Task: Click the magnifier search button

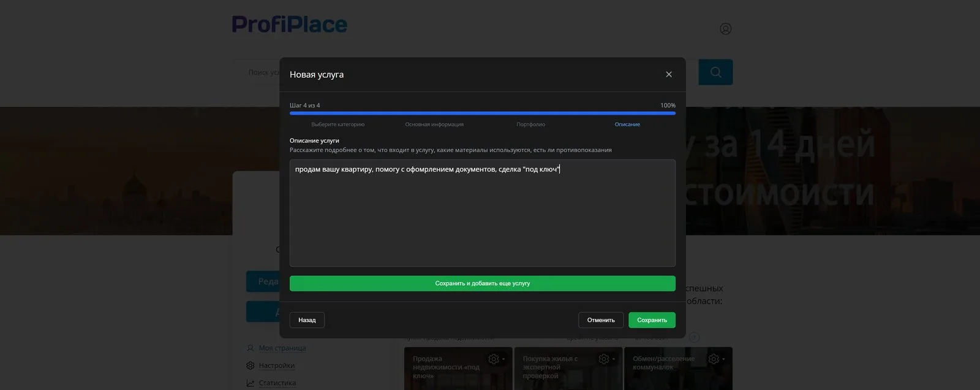Action: 715,72
